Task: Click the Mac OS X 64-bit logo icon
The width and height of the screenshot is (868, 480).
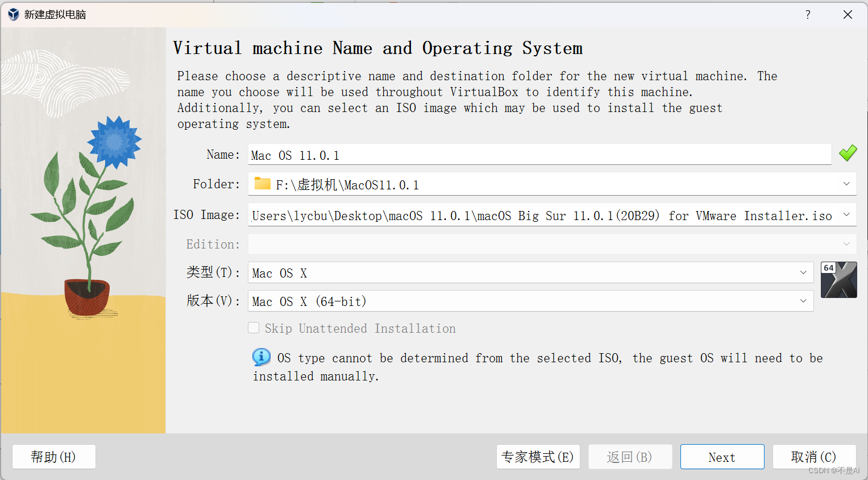Action: pos(839,280)
